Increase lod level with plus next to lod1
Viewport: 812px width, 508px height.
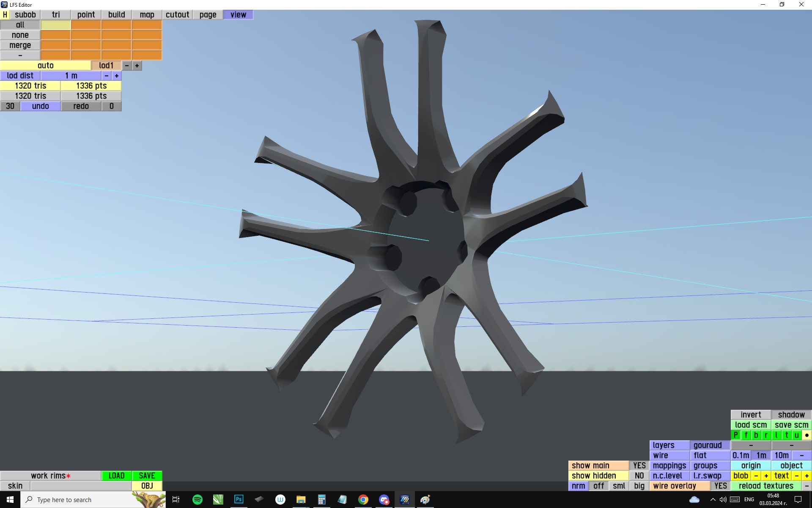click(x=137, y=66)
